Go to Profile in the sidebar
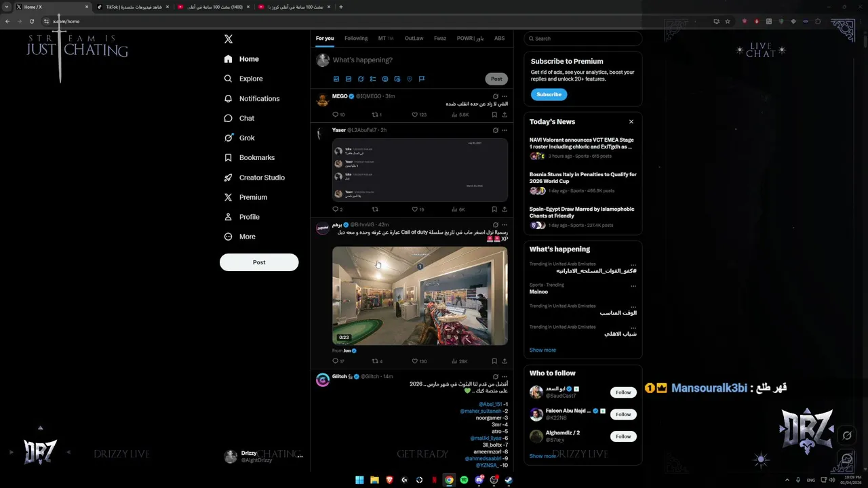868x488 pixels. pyautogui.click(x=241, y=217)
